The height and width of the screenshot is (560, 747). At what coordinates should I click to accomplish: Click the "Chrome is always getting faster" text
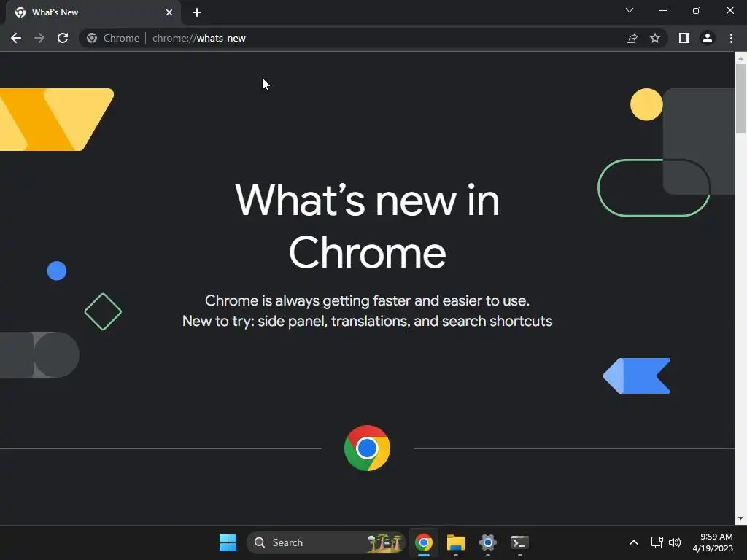coord(368,300)
